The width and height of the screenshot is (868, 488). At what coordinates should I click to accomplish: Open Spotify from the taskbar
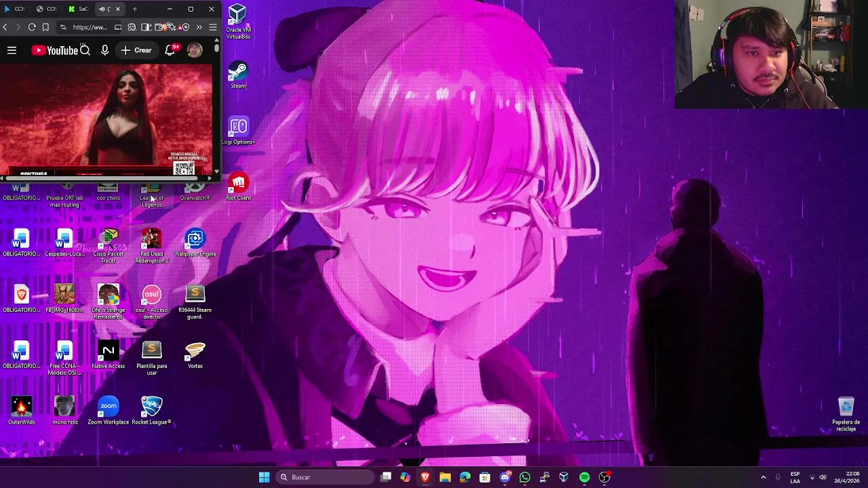(x=585, y=477)
